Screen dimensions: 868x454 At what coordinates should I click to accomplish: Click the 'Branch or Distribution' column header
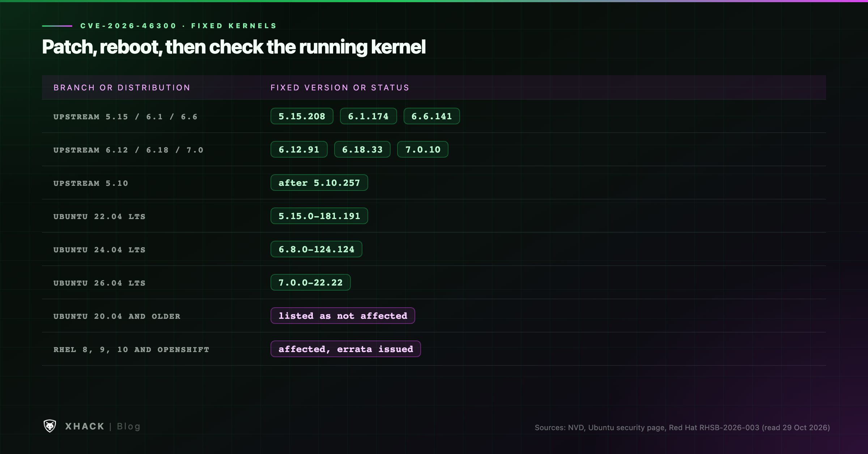(122, 87)
